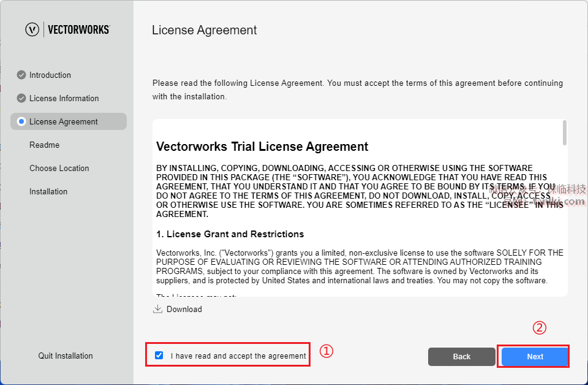Viewport: 588px width, 385px height.
Task: Click the Vectorworks logo icon
Action: pyautogui.click(x=32, y=29)
